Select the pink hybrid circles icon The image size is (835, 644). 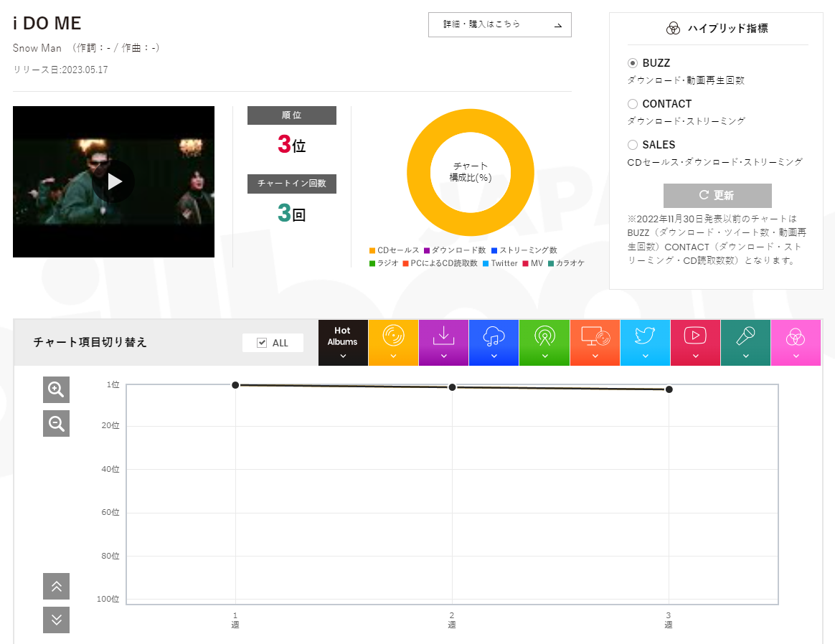796,337
